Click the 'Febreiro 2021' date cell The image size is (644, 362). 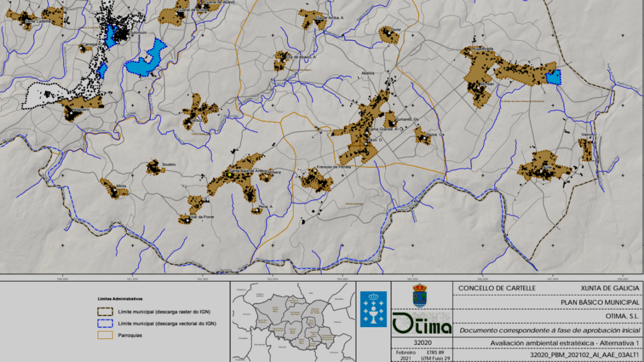407,354
